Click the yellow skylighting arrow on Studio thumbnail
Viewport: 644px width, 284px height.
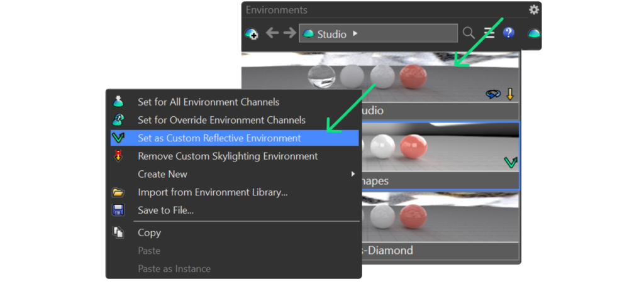point(510,94)
